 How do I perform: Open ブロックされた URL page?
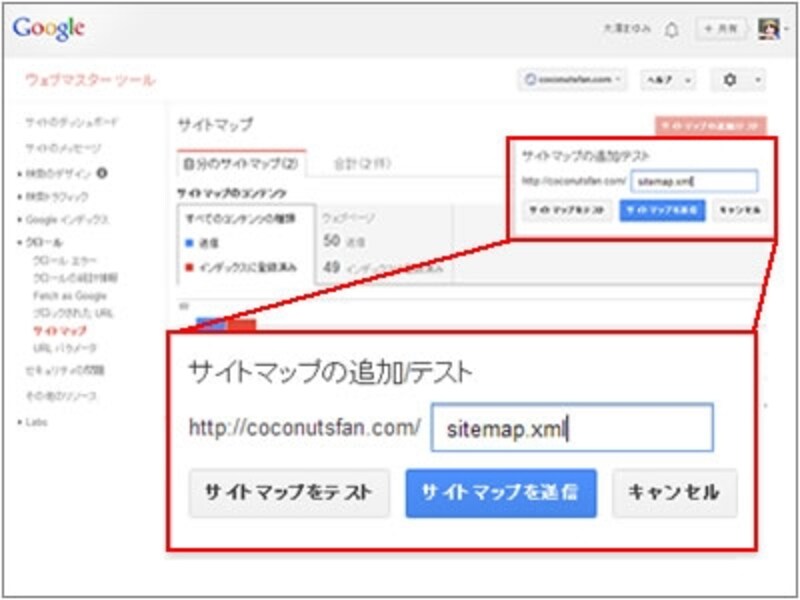click(x=73, y=313)
